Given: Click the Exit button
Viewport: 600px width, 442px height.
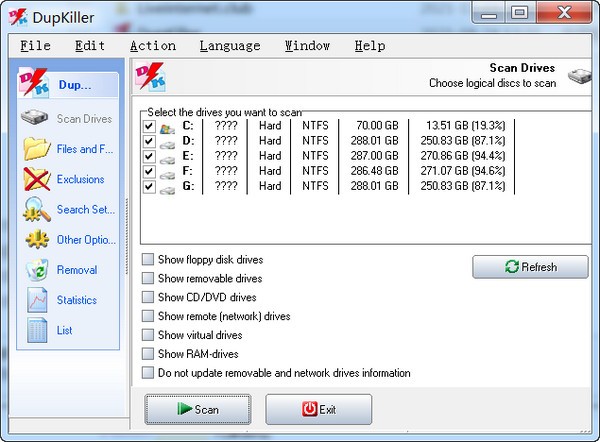Looking at the screenshot, I should coord(318,409).
